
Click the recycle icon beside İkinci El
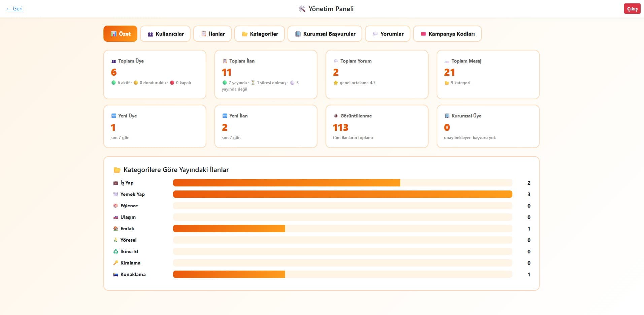coord(116,251)
